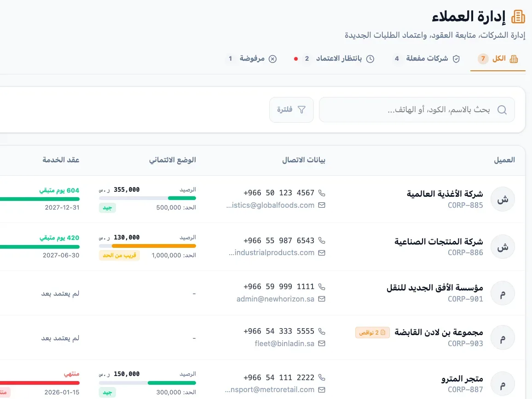Image resolution: width=532 pixels, height=399 pixels.
Task: Open the فلترة filter button
Action: [x=291, y=110]
